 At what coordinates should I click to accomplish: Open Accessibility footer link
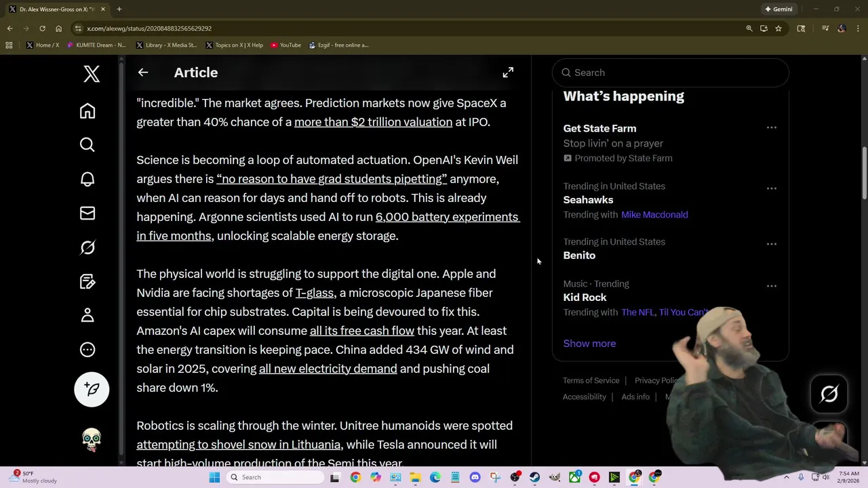coord(585,397)
